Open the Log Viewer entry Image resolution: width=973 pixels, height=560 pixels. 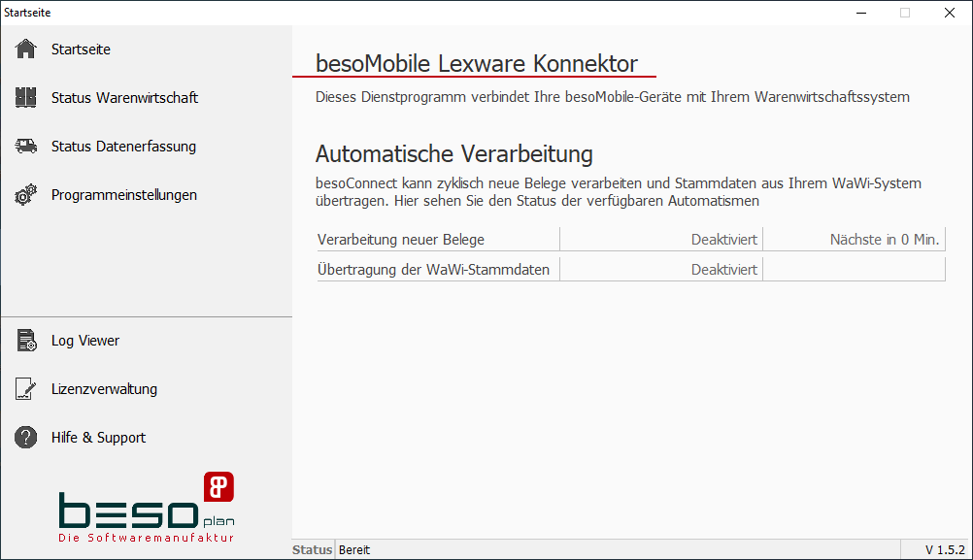[85, 341]
